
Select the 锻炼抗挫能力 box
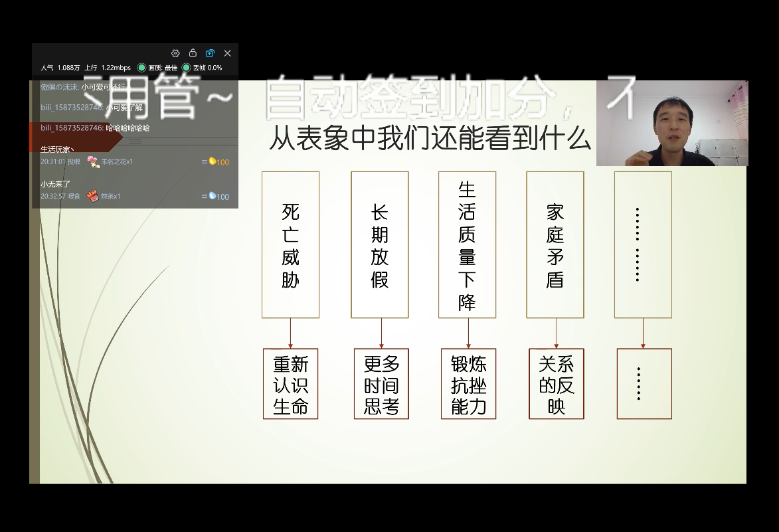coord(468,384)
